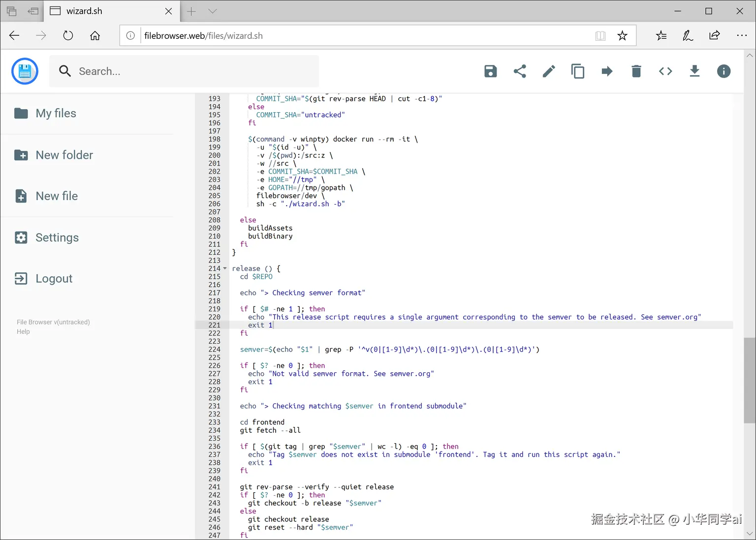Viewport: 756px width, 540px height.
Task: Show file info with the info icon
Action: coord(724,71)
